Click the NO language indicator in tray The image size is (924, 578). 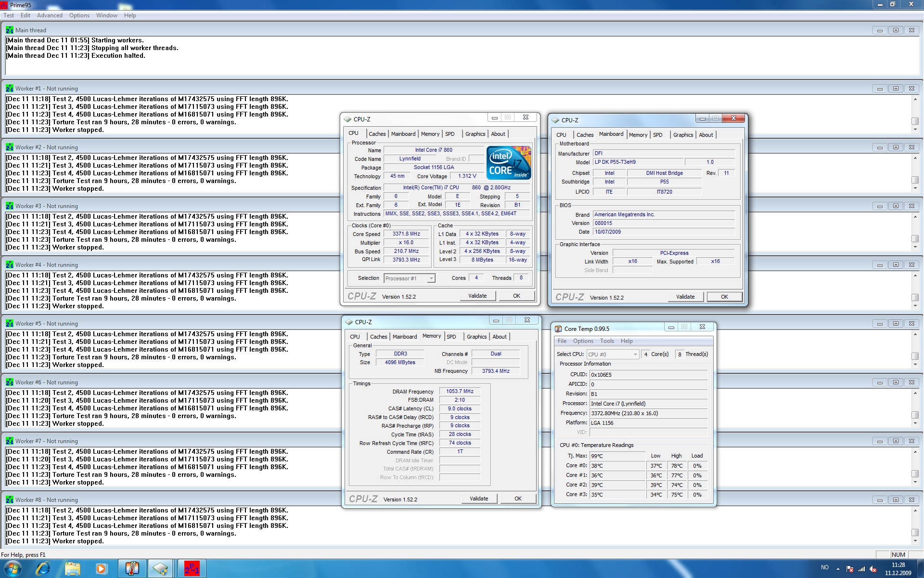coord(824,567)
